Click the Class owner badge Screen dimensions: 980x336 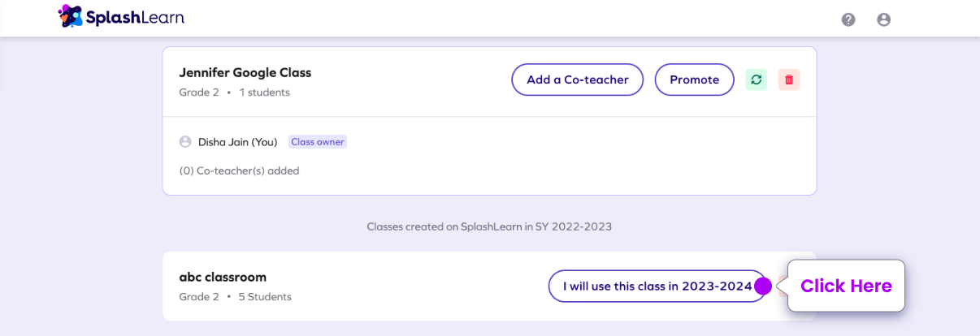click(318, 142)
